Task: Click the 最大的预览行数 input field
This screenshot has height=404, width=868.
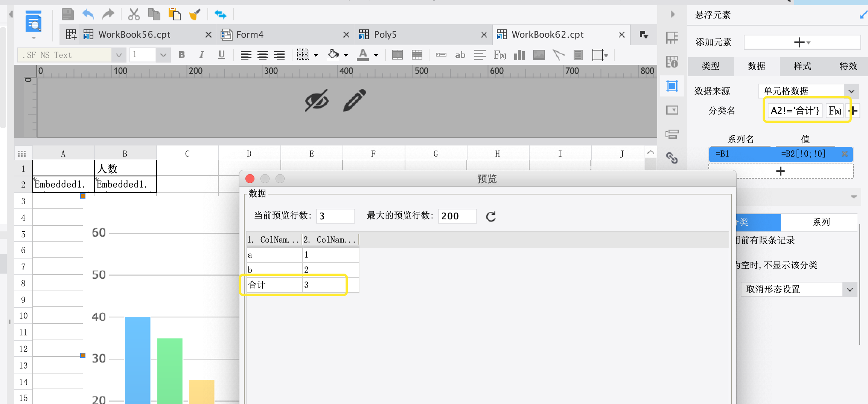Action: pyautogui.click(x=457, y=216)
